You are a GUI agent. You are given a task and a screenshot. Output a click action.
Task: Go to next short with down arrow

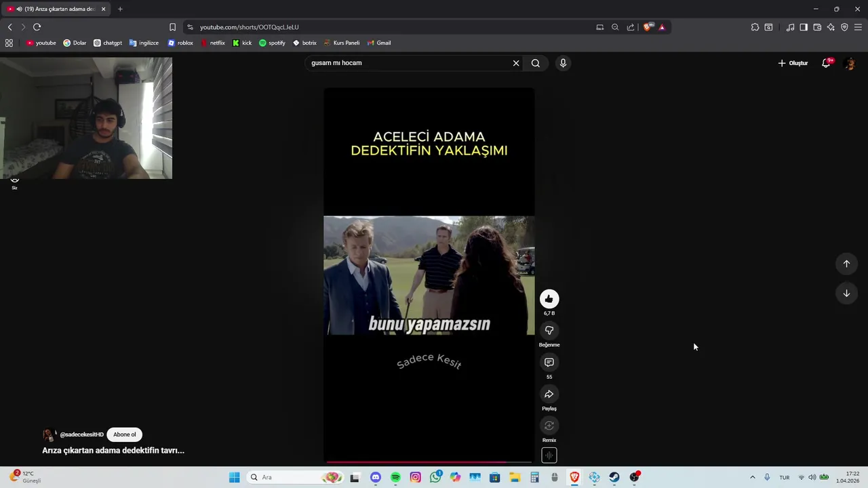[846, 293]
